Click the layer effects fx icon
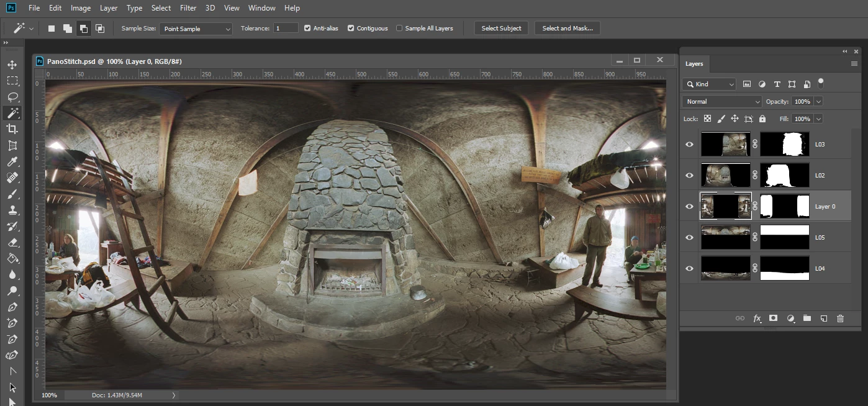This screenshot has height=406, width=868. [x=757, y=318]
